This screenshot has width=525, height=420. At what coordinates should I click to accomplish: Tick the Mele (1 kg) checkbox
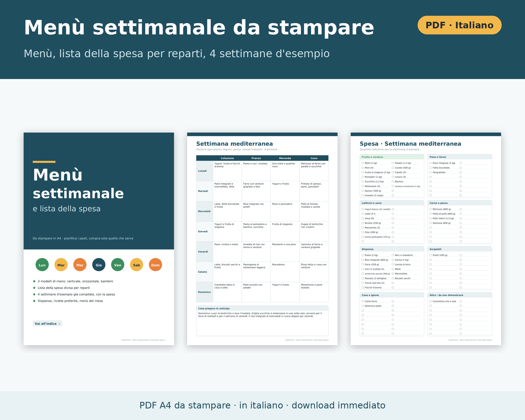click(x=363, y=163)
